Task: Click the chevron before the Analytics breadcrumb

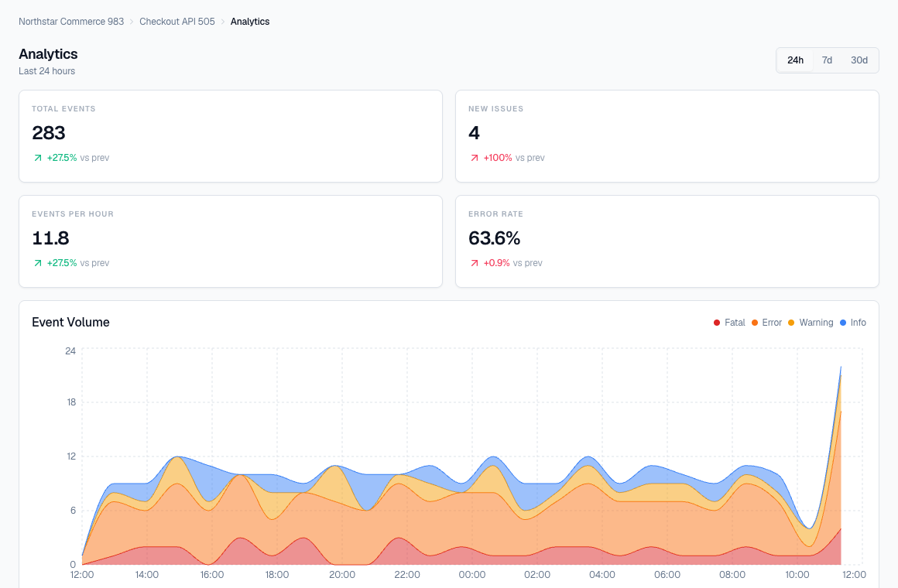Action: coord(221,22)
